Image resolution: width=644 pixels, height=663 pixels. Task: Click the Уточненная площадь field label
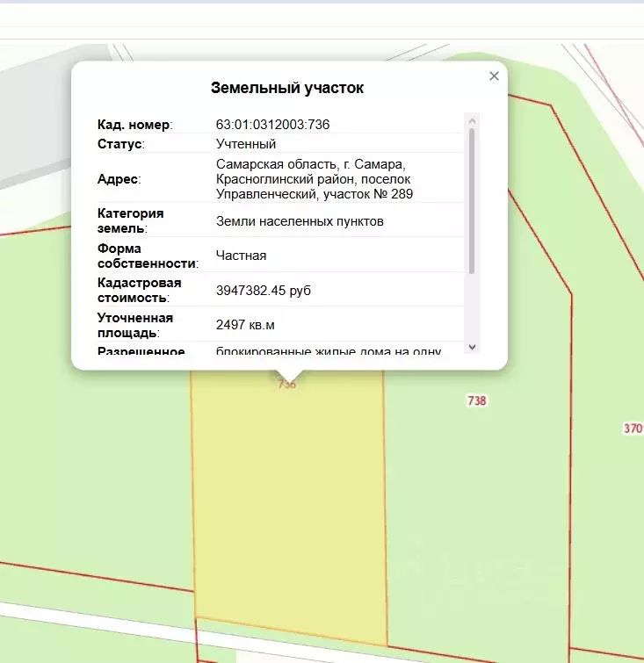pos(134,325)
